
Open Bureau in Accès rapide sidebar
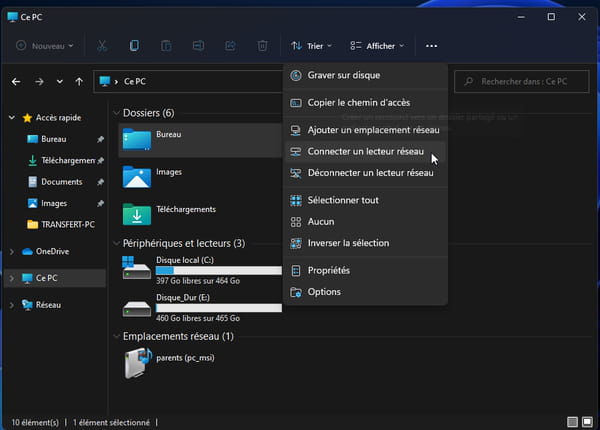[54, 139]
